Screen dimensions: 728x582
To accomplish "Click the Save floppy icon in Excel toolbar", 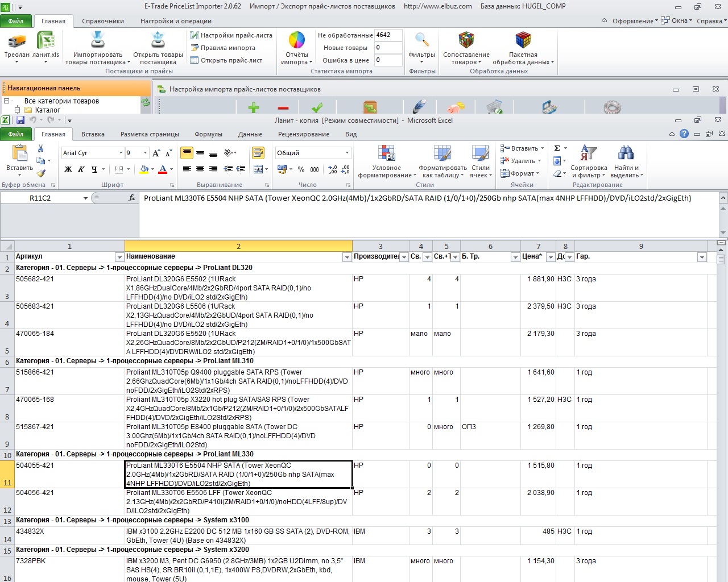I will point(20,120).
